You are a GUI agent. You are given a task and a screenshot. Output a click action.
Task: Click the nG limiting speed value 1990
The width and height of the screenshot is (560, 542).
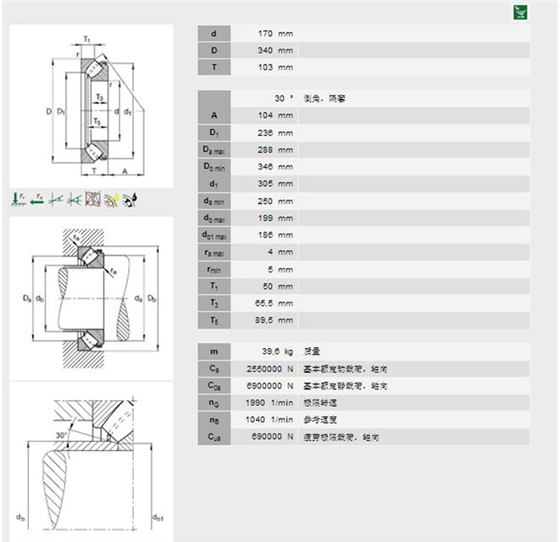click(x=269, y=403)
